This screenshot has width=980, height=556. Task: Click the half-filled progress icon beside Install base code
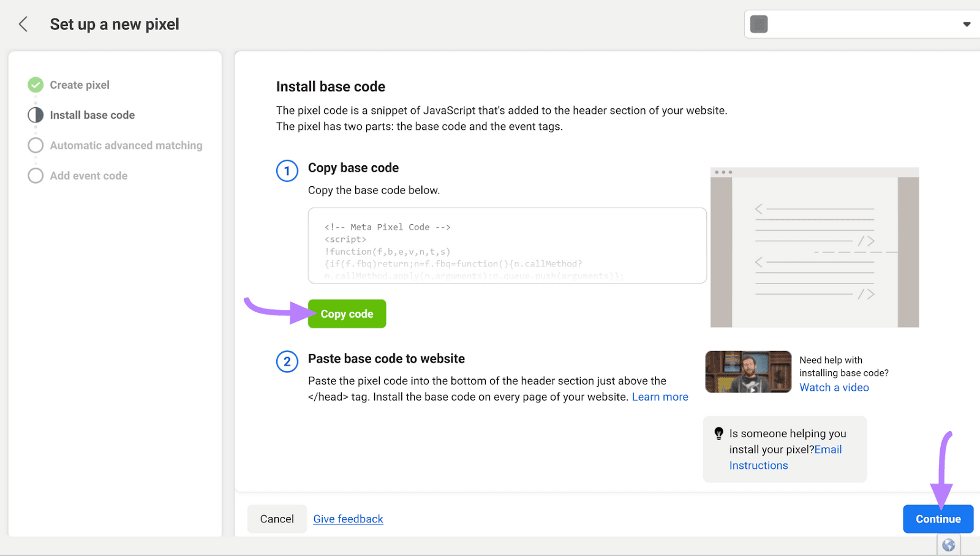(x=36, y=115)
